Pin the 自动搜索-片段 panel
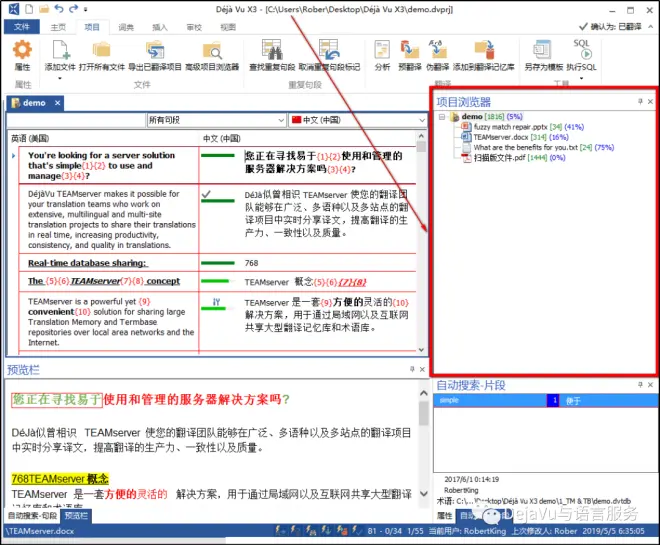This screenshot has width=660, height=545. [x=640, y=385]
